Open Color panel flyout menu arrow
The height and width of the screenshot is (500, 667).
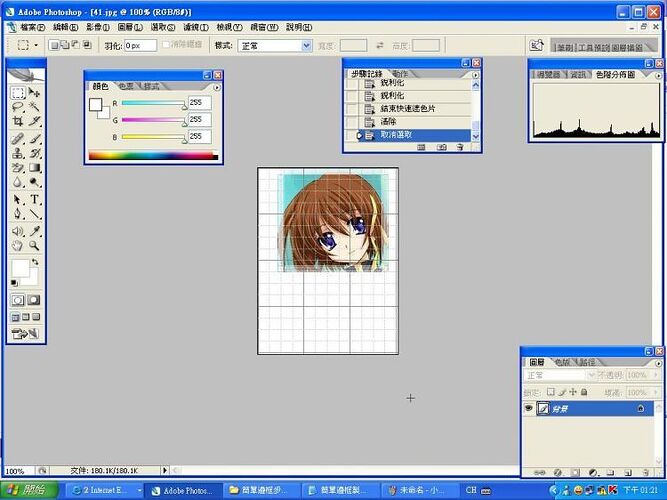217,87
